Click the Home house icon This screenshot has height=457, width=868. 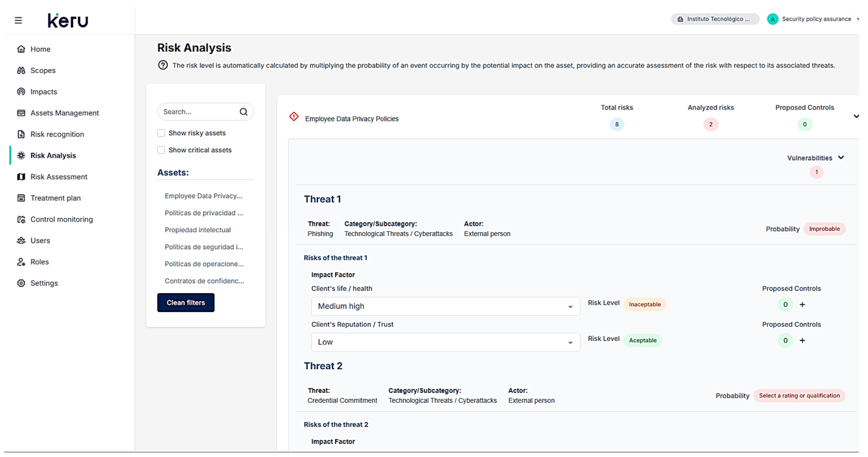(21, 49)
